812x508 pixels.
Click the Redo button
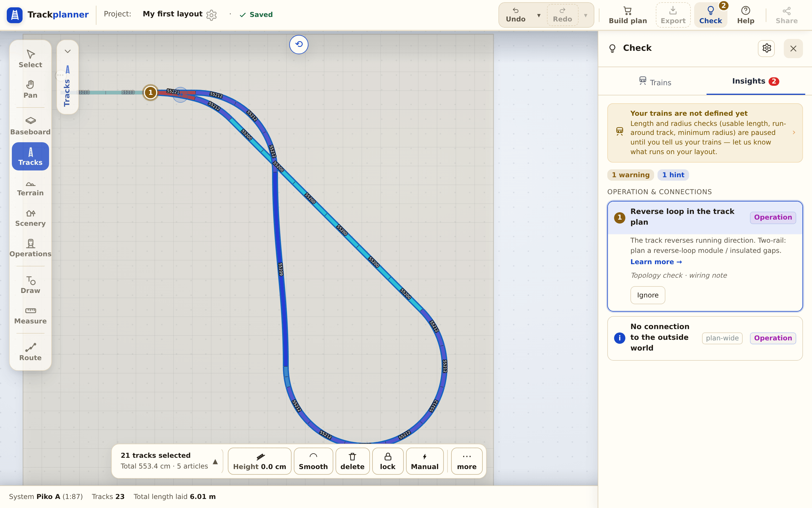562,15
